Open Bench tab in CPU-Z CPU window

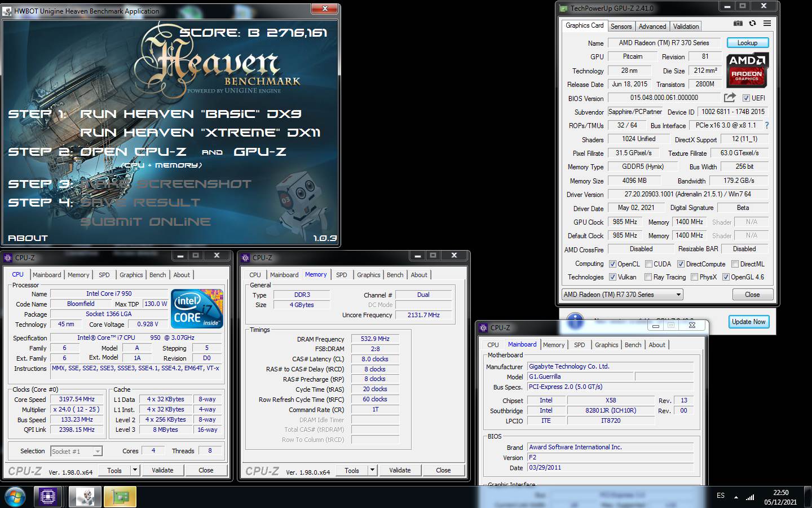pyautogui.click(x=157, y=275)
